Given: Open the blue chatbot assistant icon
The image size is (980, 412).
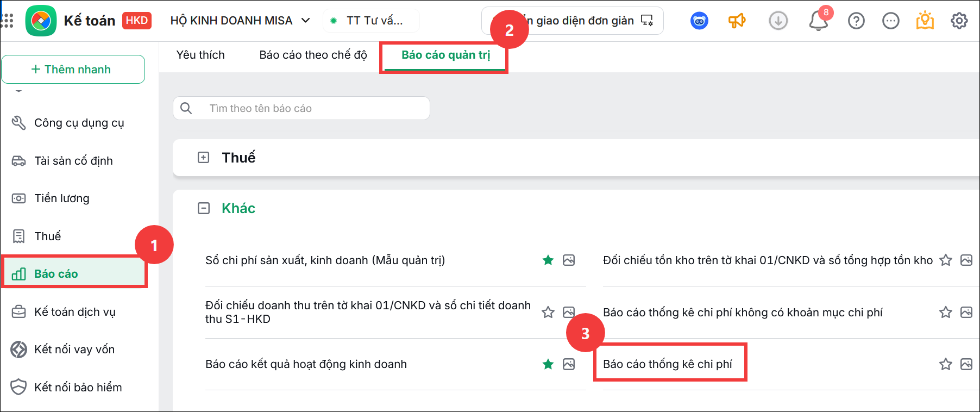Looking at the screenshot, I should click(x=699, y=21).
